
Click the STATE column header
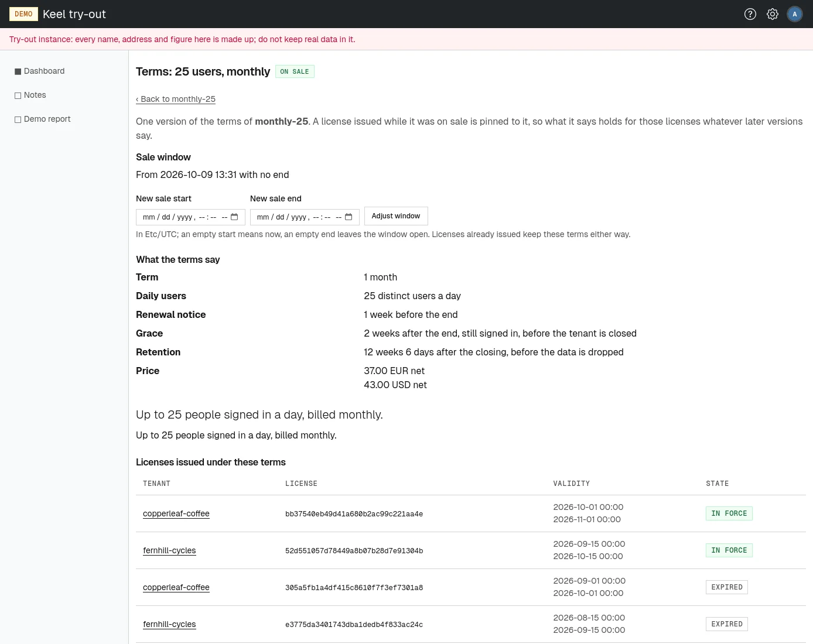point(718,484)
